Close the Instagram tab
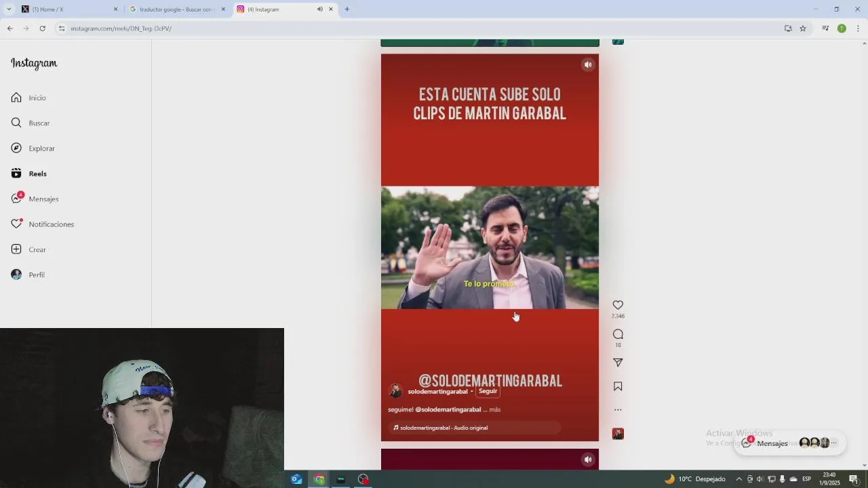The height and width of the screenshot is (488, 868). [x=331, y=9]
